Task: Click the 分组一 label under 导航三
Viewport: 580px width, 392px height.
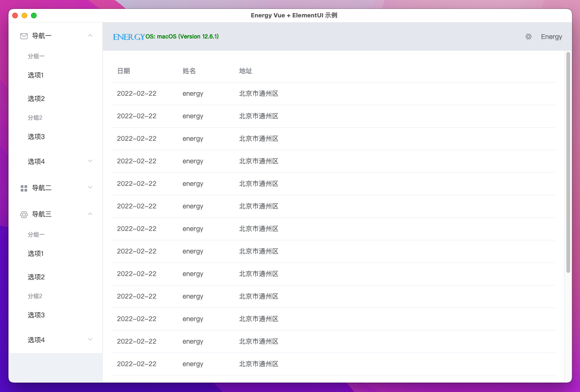Action: click(x=36, y=235)
